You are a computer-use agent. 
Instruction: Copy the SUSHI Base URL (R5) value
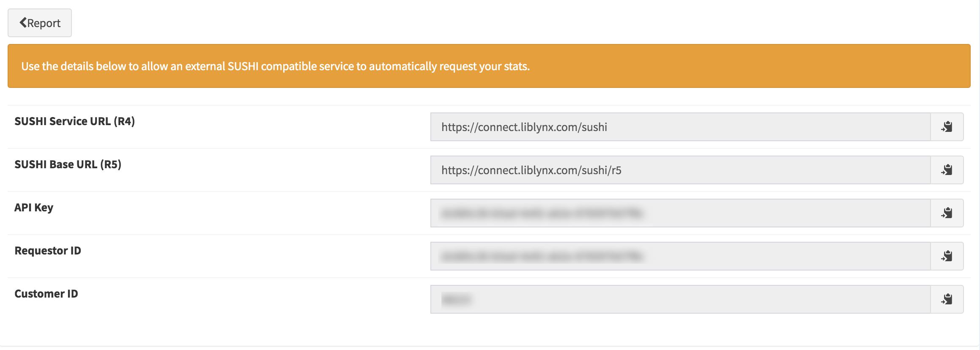click(x=947, y=170)
